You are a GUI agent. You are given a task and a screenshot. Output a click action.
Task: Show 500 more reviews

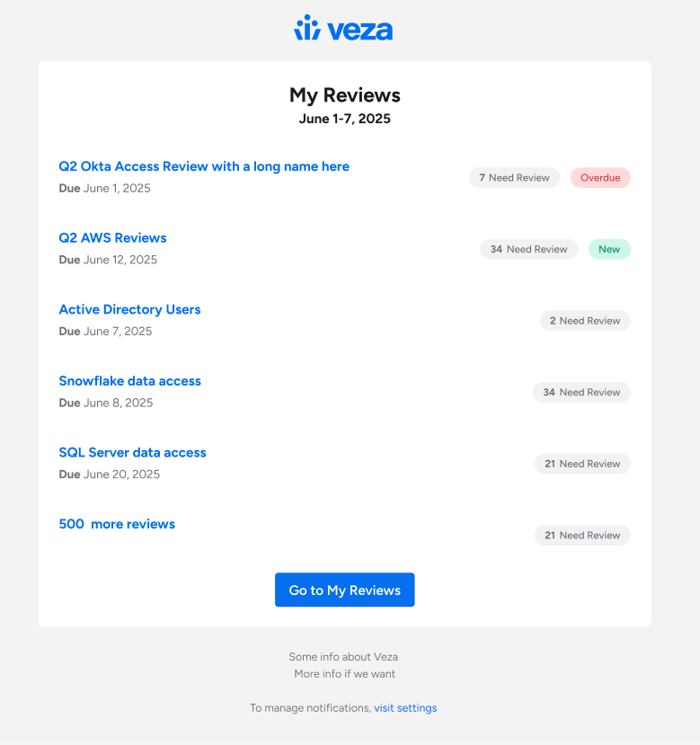click(117, 524)
